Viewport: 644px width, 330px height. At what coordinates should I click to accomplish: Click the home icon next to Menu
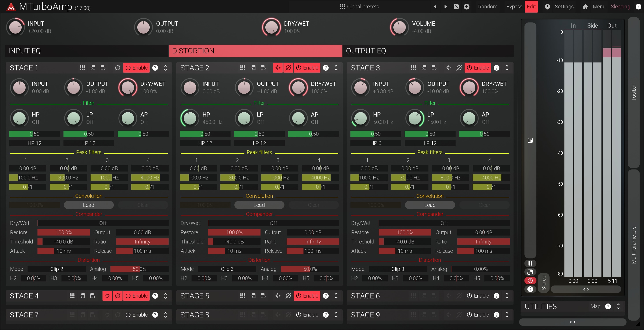point(585,7)
